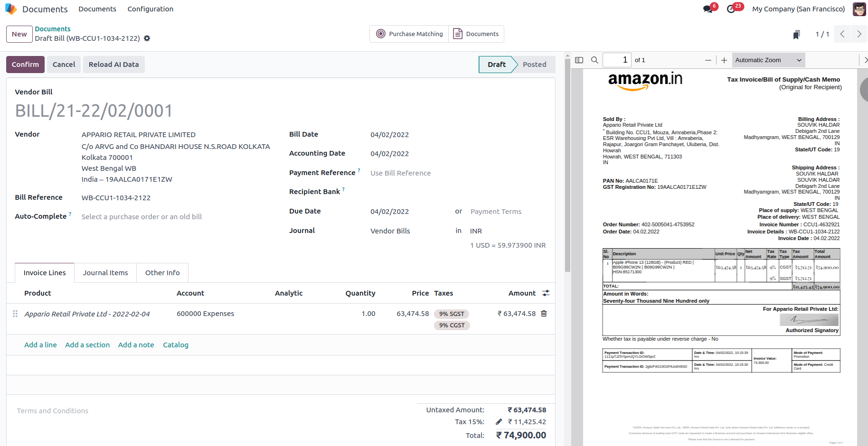Open the Documents top menu
Image resolution: width=868 pixels, height=446 pixels.
click(97, 9)
